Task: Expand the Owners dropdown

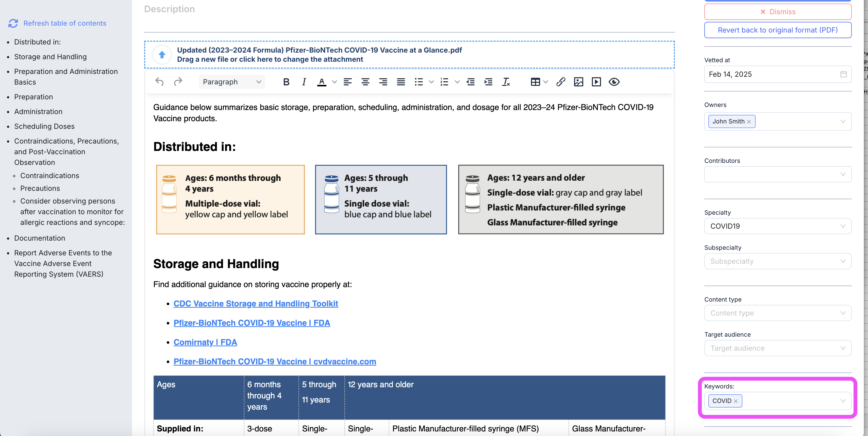Action: tap(843, 121)
